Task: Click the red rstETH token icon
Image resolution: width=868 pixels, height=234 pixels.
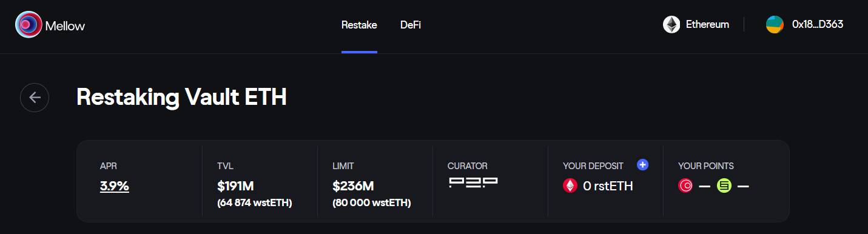Action: tap(570, 186)
